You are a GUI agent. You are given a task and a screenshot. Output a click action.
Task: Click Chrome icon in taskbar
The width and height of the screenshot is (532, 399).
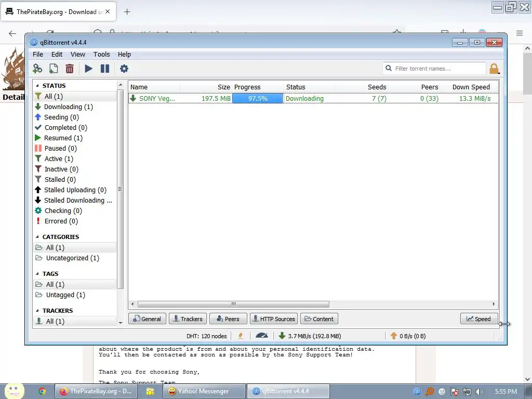point(42,391)
